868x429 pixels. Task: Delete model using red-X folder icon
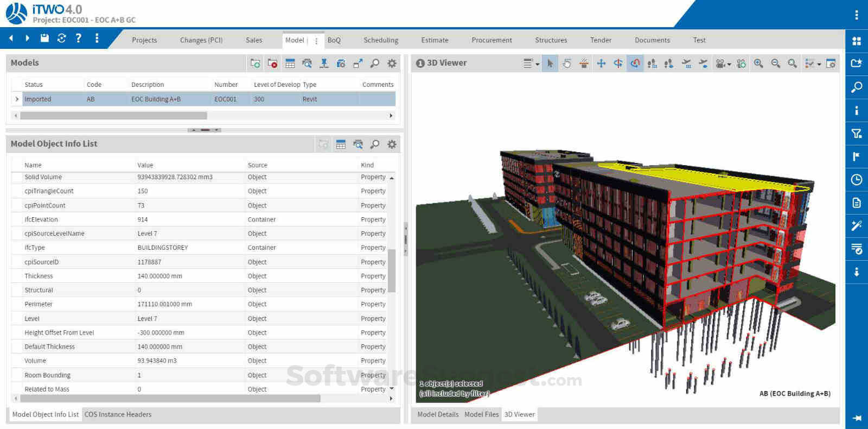(x=272, y=64)
